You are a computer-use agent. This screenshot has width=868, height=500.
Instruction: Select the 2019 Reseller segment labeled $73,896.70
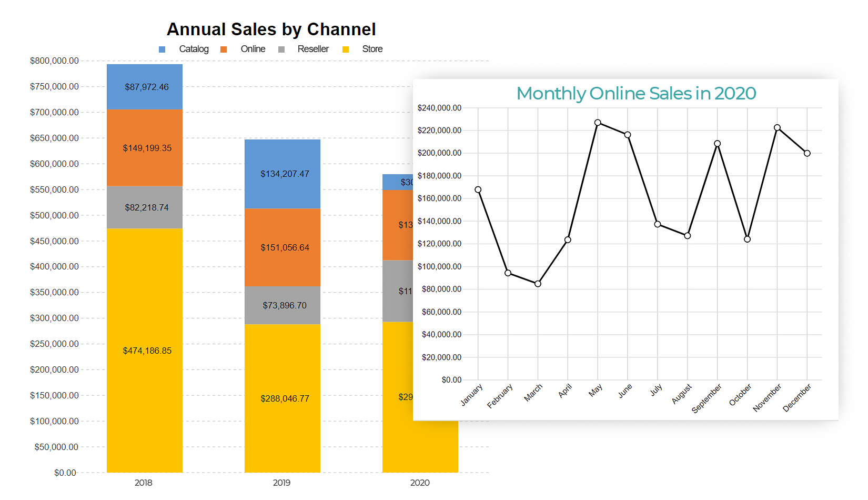[x=282, y=305]
